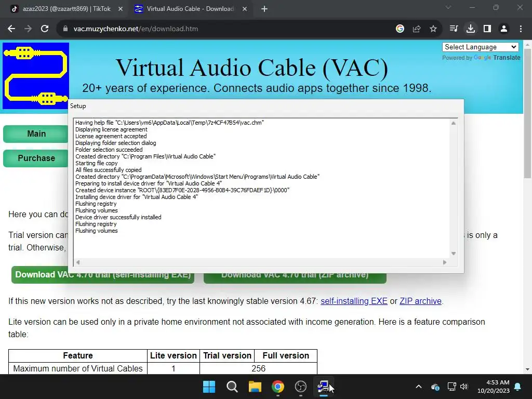The image size is (532, 399).
Task: Open File Explorer from the taskbar
Action: coord(255,387)
